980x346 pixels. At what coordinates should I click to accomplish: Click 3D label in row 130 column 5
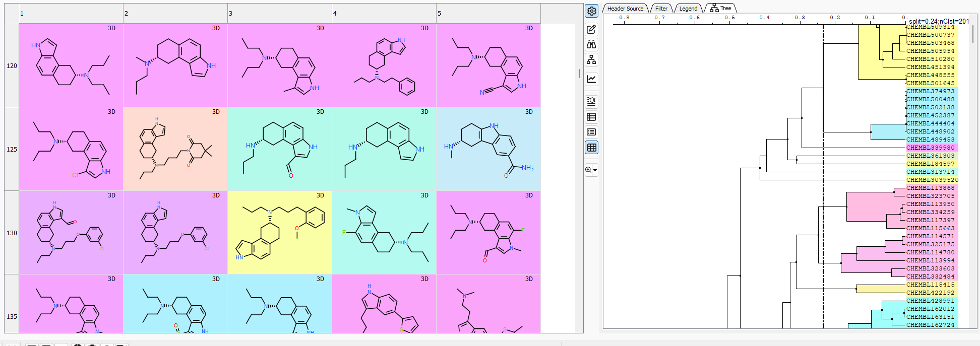[x=529, y=195]
